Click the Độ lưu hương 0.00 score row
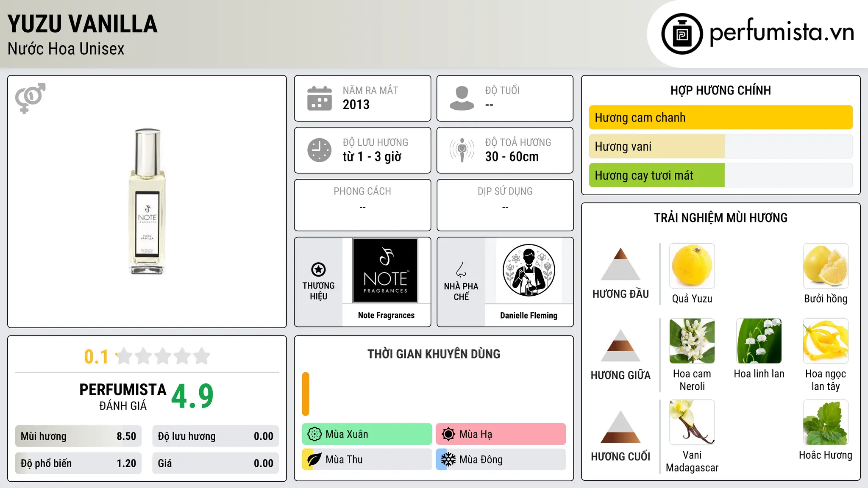The height and width of the screenshot is (488, 868). click(215, 436)
